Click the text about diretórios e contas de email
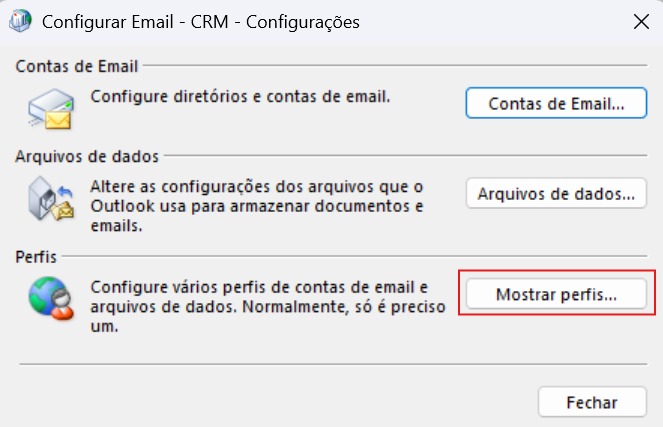Image resolution: width=663 pixels, height=427 pixels. click(240, 96)
